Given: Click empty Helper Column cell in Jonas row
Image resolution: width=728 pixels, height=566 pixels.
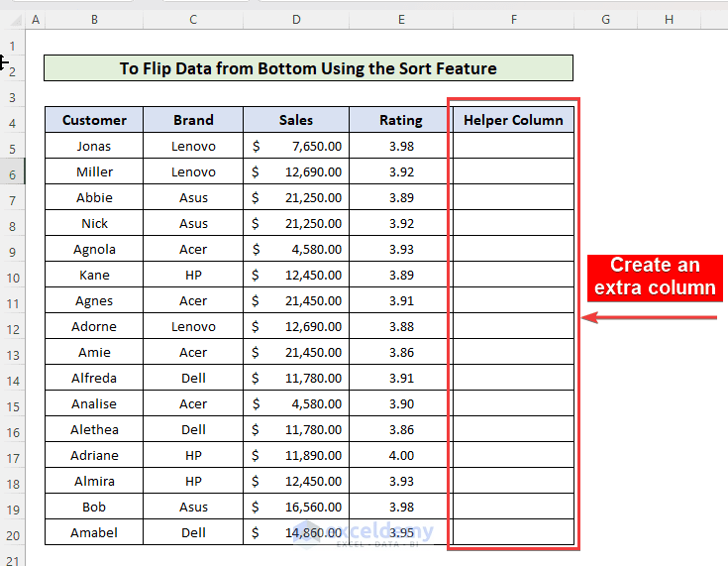Looking at the screenshot, I should [513, 146].
